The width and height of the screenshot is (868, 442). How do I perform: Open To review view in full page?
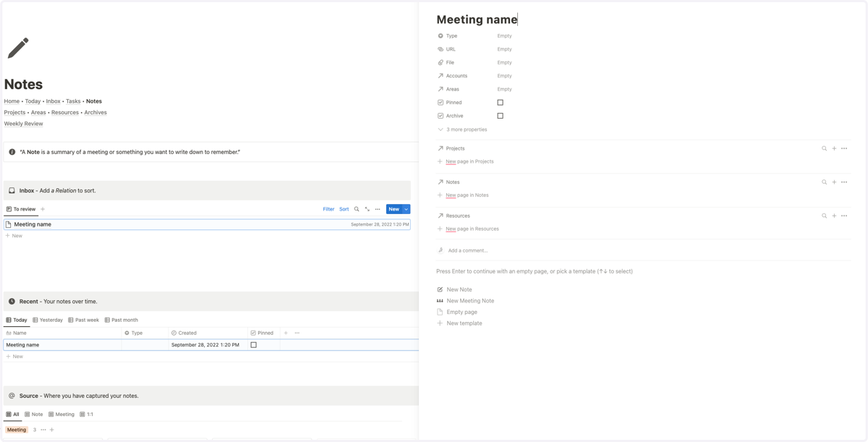(367, 209)
